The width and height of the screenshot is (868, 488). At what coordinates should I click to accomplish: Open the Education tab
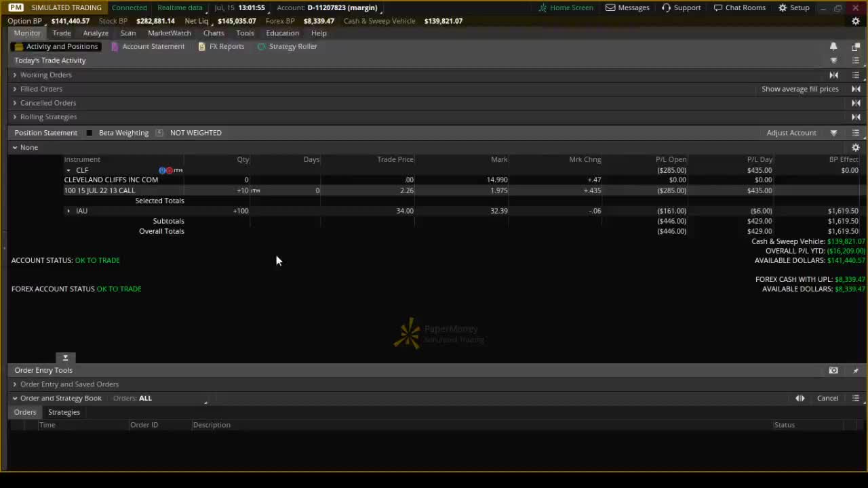pos(282,33)
